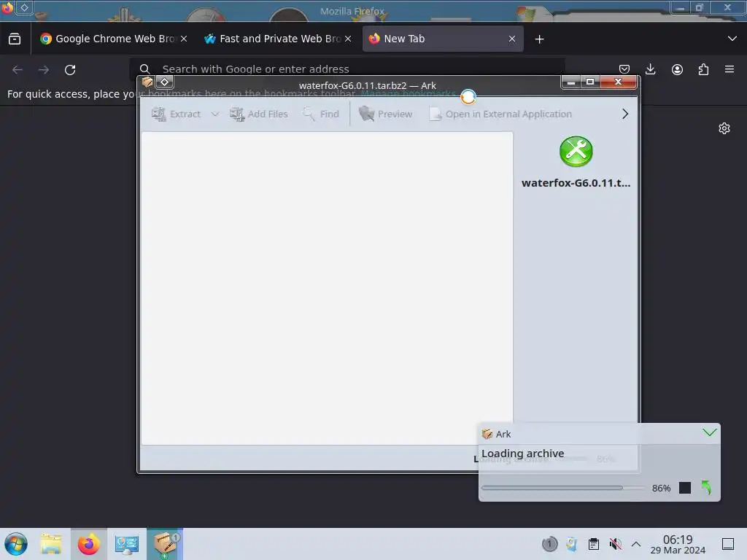Switch to Ark via taskbar icon
The height and width of the screenshot is (560, 747).
165,544
